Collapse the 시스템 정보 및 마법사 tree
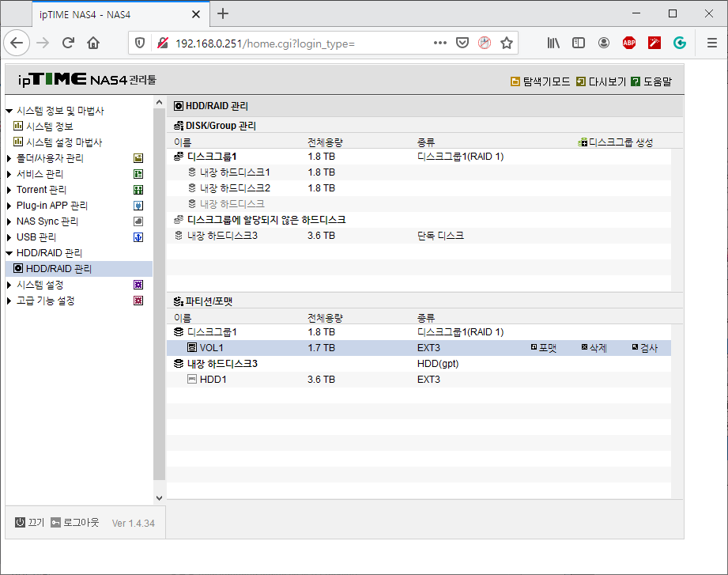The width and height of the screenshot is (728, 575). point(9,111)
